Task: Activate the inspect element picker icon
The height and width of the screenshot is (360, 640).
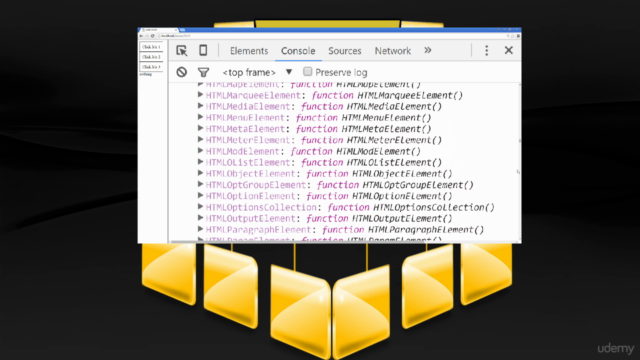Action: (x=182, y=51)
